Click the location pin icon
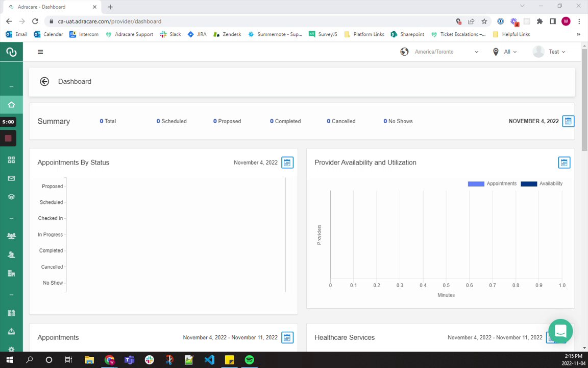 (496, 52)
